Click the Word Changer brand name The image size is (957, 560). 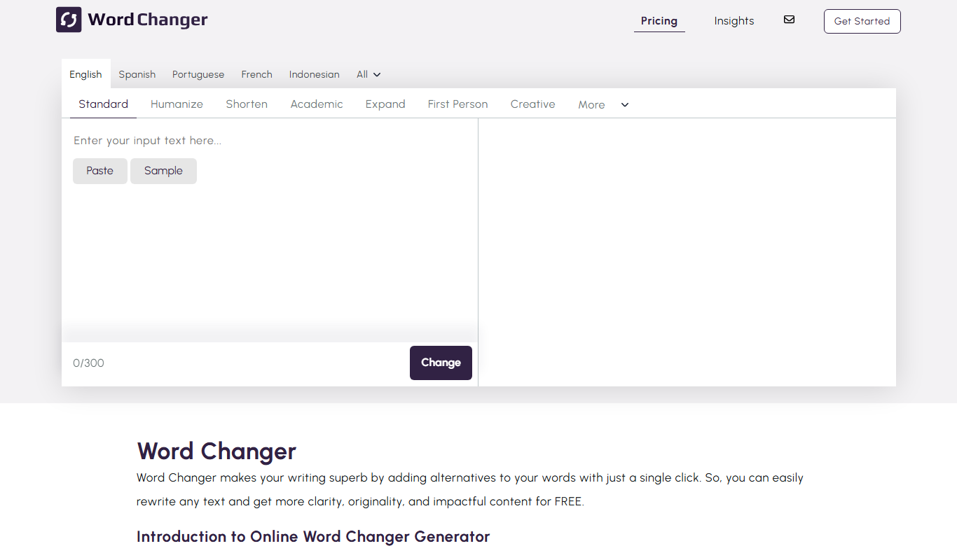[148, 20]
